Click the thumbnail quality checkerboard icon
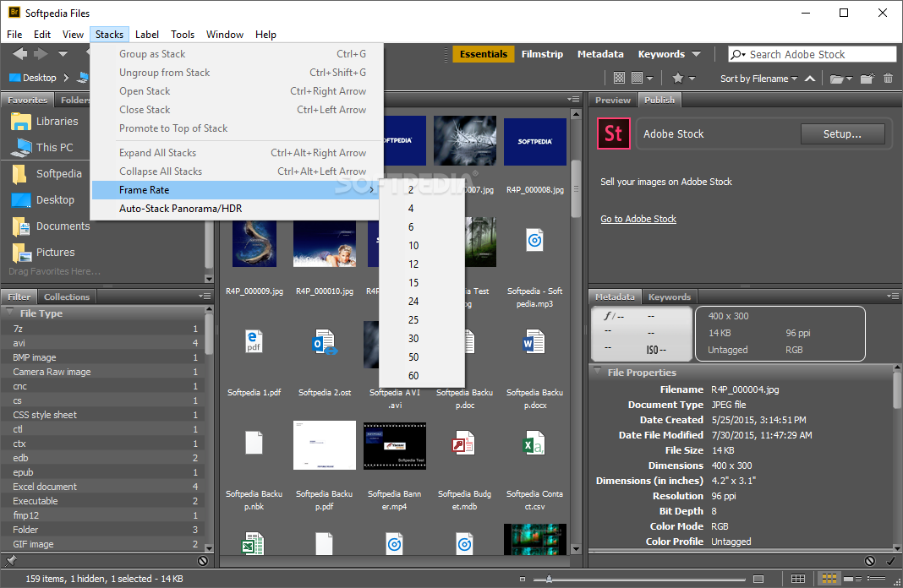This screenshot has height=588, width=903. click(x=619, y=79)
